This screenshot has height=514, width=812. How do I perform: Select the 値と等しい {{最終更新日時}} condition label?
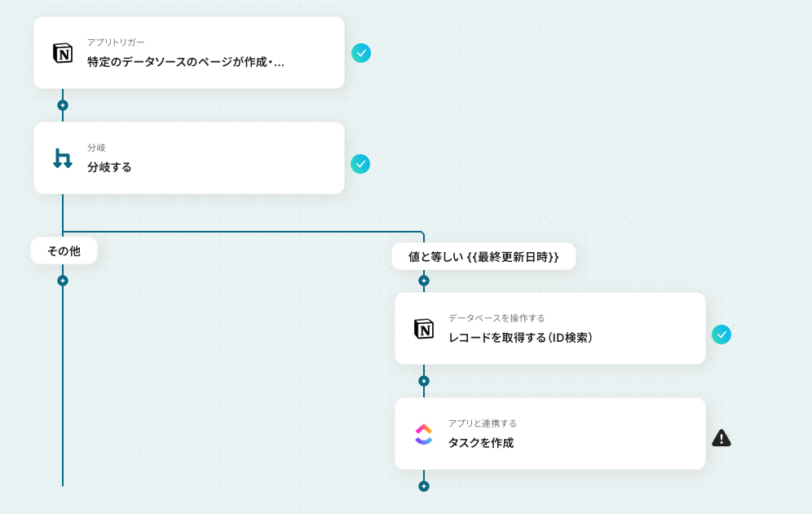pos(483,256)
